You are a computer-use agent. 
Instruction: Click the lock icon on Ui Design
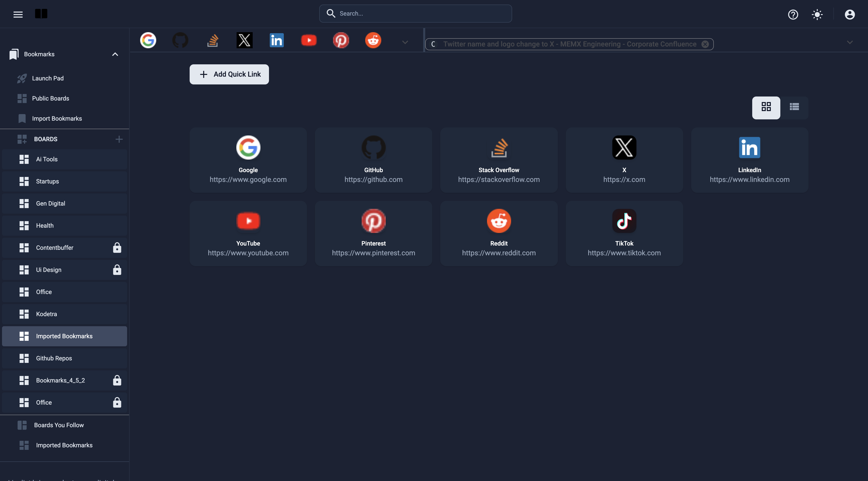coord(117,270)
